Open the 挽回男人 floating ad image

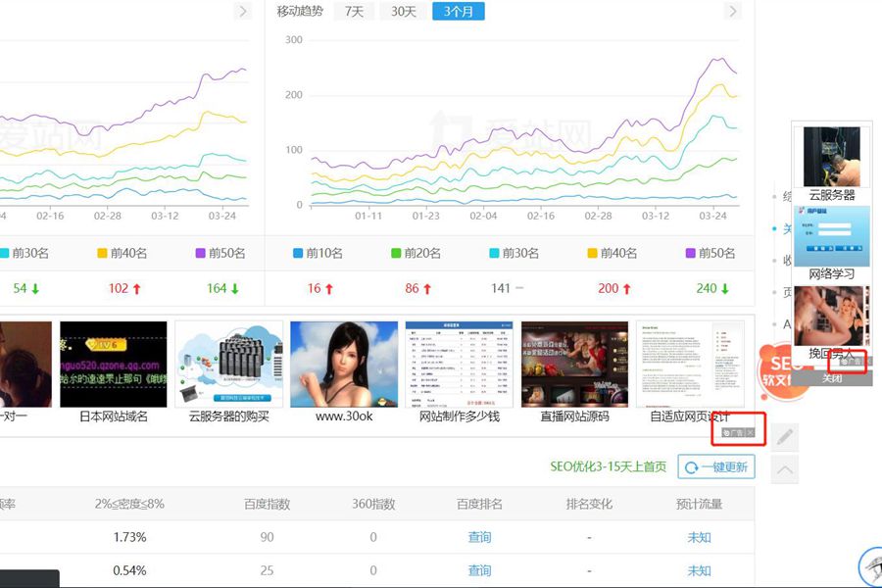point(832,317)
